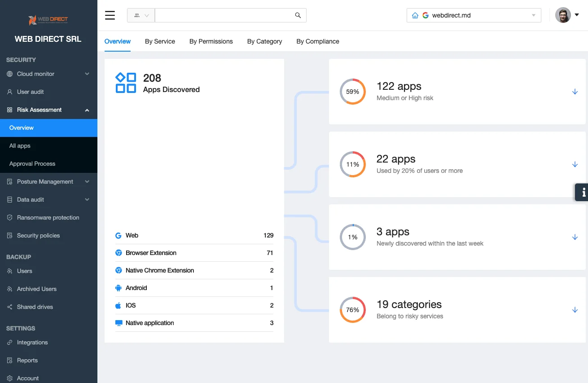Click the Ransomware protection shield icon

[x=10, y=218]
